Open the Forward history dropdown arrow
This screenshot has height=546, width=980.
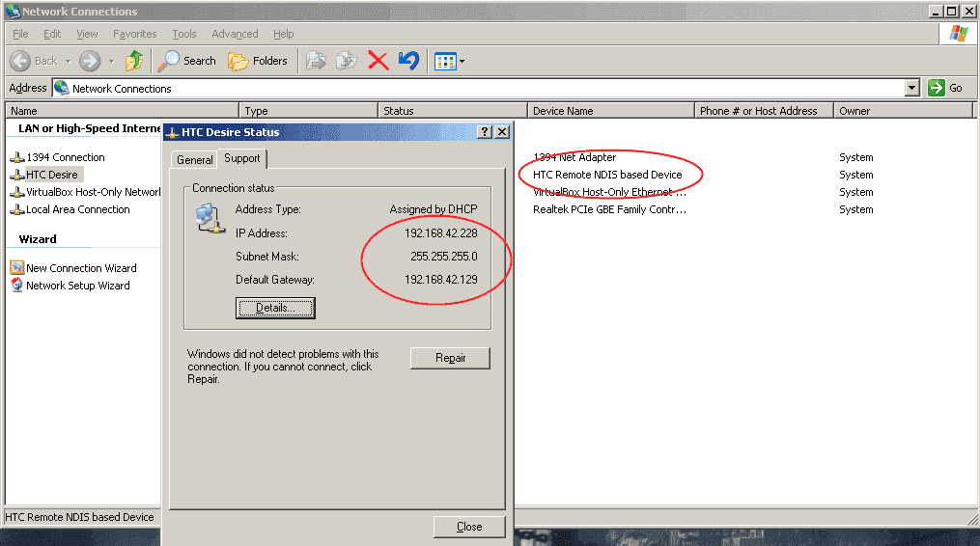point(111,61)
